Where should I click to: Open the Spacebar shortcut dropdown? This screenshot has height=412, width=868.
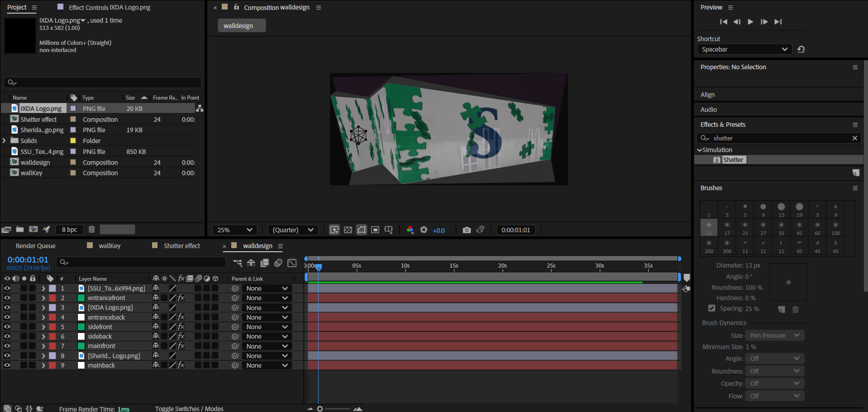(744, 49)
